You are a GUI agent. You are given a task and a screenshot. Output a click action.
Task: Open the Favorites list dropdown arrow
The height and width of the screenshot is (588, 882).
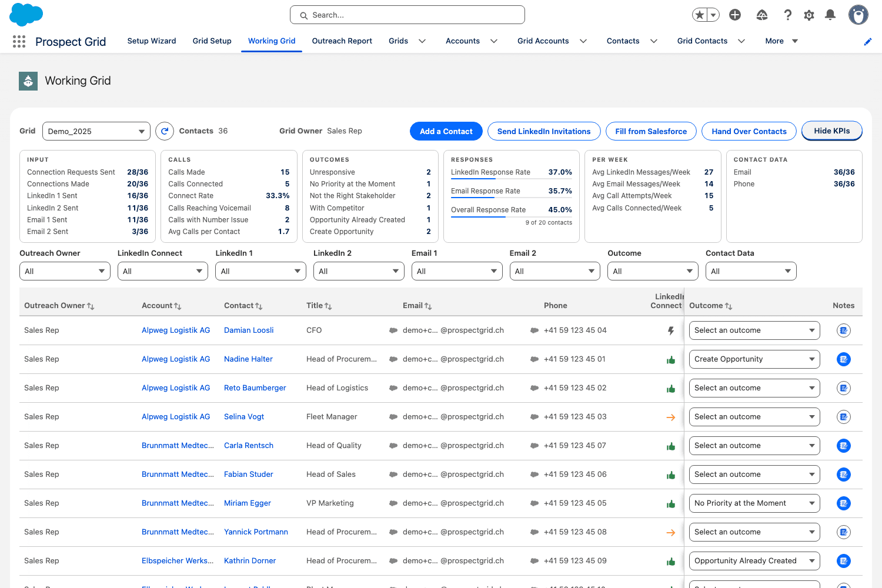pyautogui.click(x=713, y=15)
